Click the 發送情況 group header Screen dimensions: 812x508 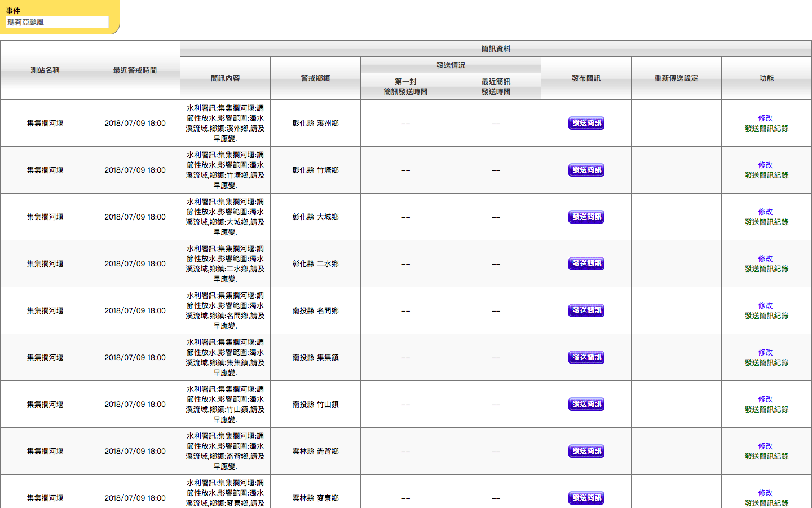pos(451,65)
